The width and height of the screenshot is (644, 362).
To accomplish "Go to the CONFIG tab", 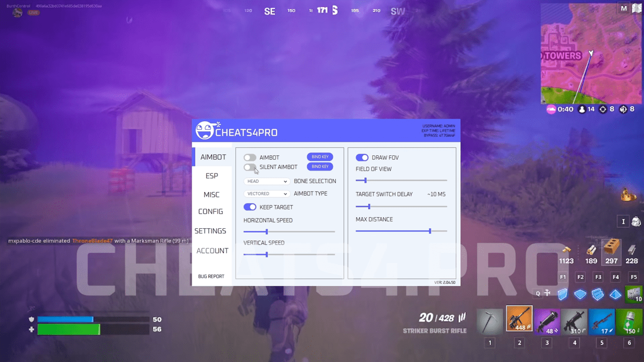I will (211, 212).
